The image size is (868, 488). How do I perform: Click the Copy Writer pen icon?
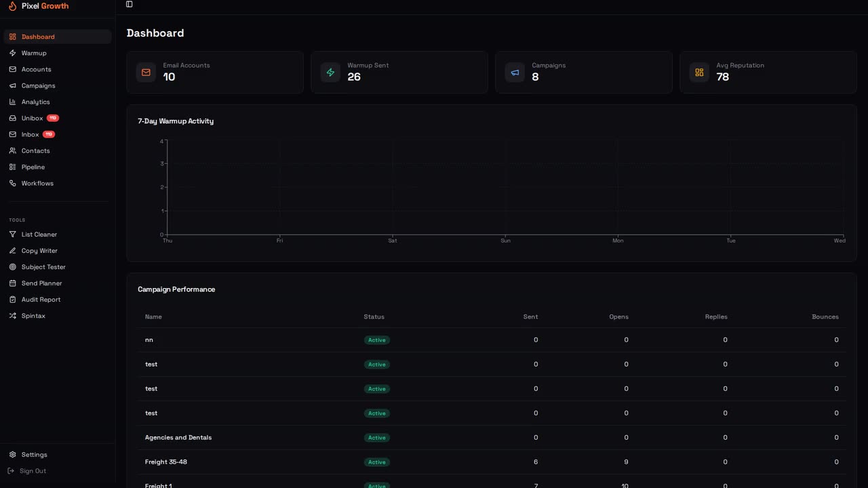[x=12, y=251]
